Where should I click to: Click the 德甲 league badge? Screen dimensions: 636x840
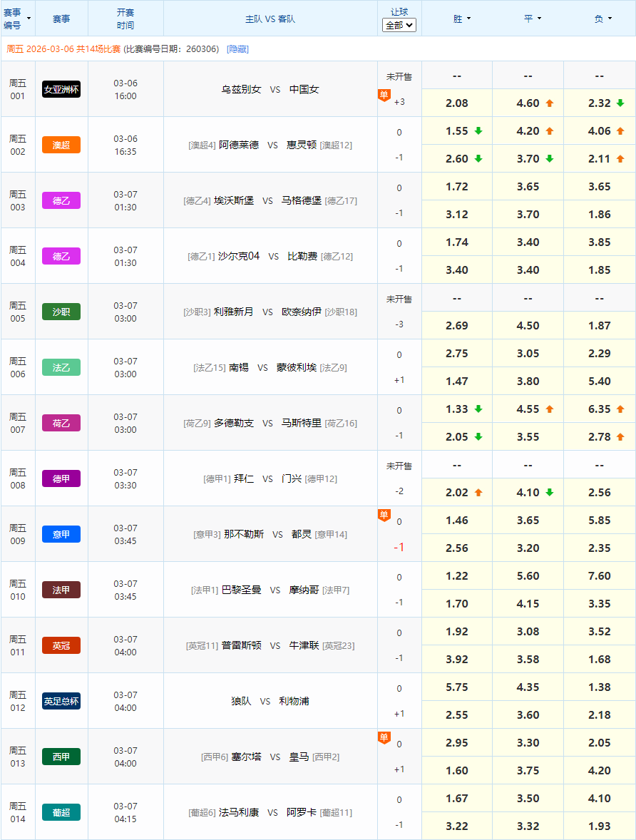point(60,478)
